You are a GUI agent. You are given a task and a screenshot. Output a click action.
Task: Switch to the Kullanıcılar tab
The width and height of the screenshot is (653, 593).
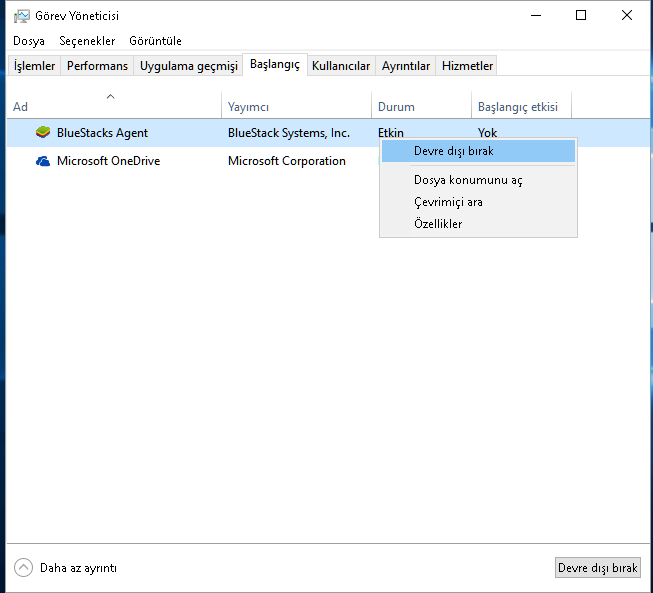341,66
